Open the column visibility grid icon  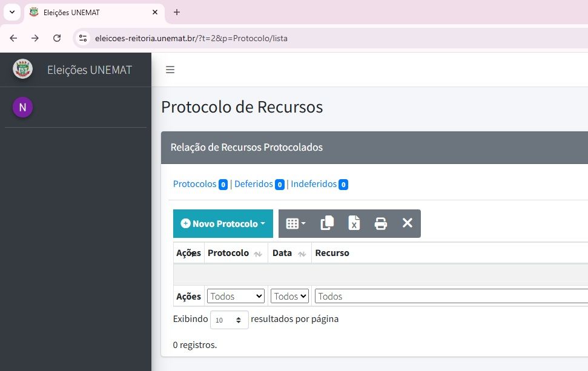[x=296, y=223]
